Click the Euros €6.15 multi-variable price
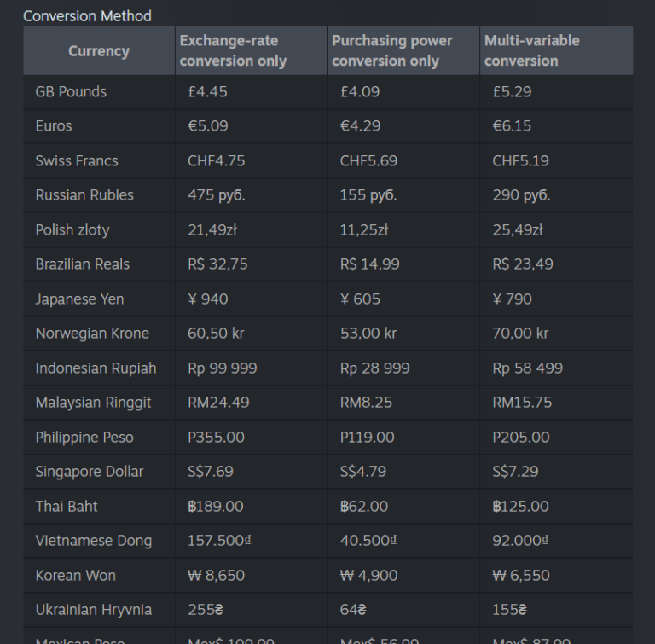This screenshot has width=655, height=644. tap(512, 126)
